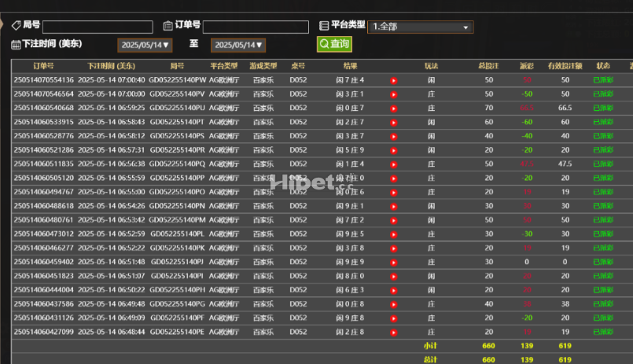Click round number GD052255140PW

point(177,80)
